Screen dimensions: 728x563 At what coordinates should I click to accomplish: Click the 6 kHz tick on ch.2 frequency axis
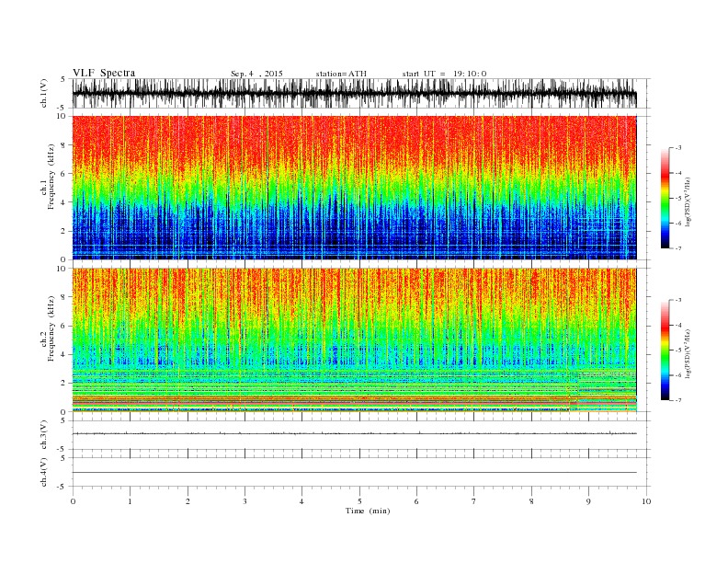63,326
